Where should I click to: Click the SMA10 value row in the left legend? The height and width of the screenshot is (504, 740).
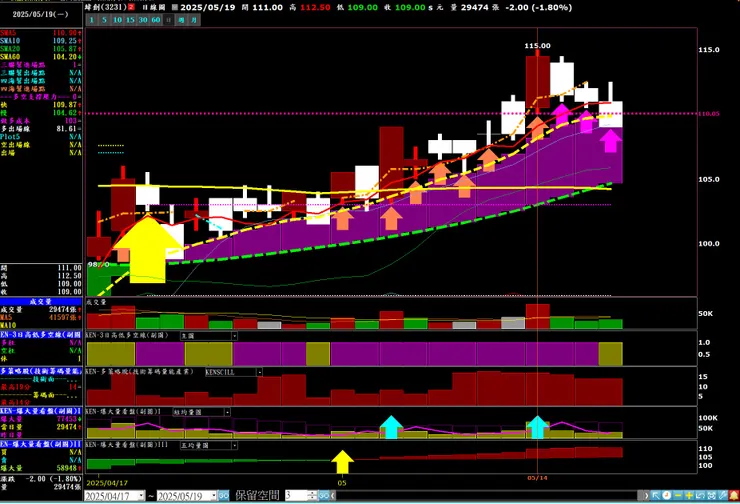[x=41, y=41]
